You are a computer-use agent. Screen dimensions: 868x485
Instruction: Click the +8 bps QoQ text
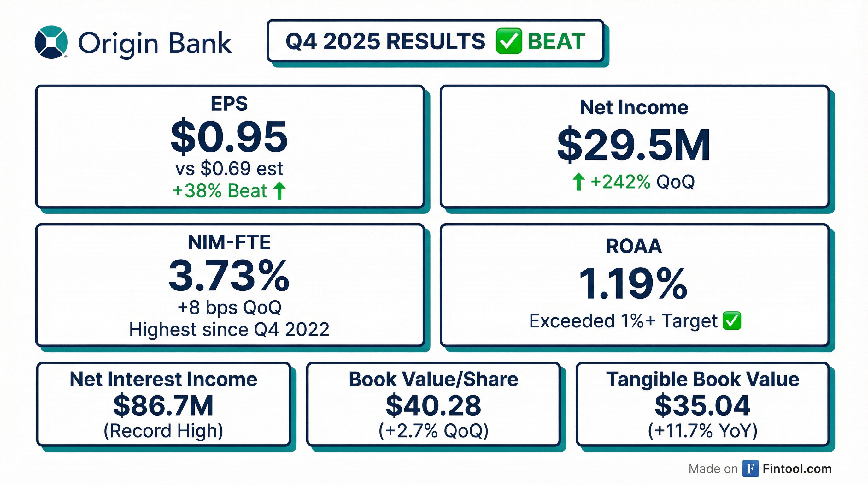click(x=229, y=308)
